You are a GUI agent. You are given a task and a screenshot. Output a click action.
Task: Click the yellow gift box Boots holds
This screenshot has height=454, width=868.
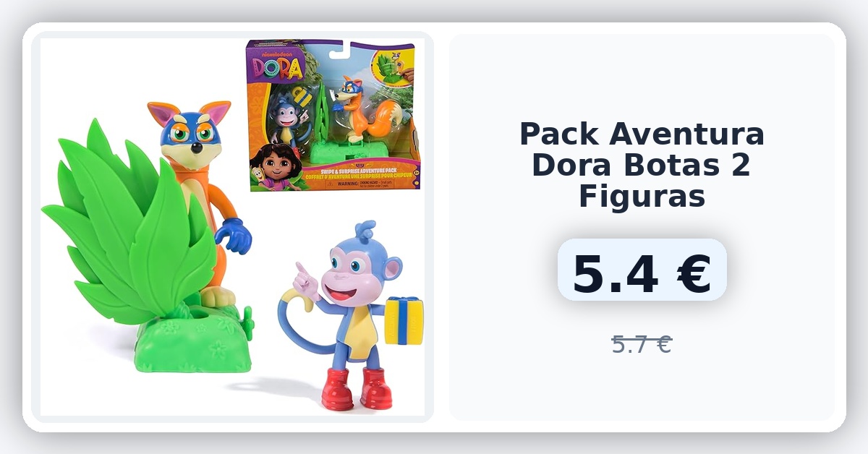pyautogui.click(x=404, y=320)
